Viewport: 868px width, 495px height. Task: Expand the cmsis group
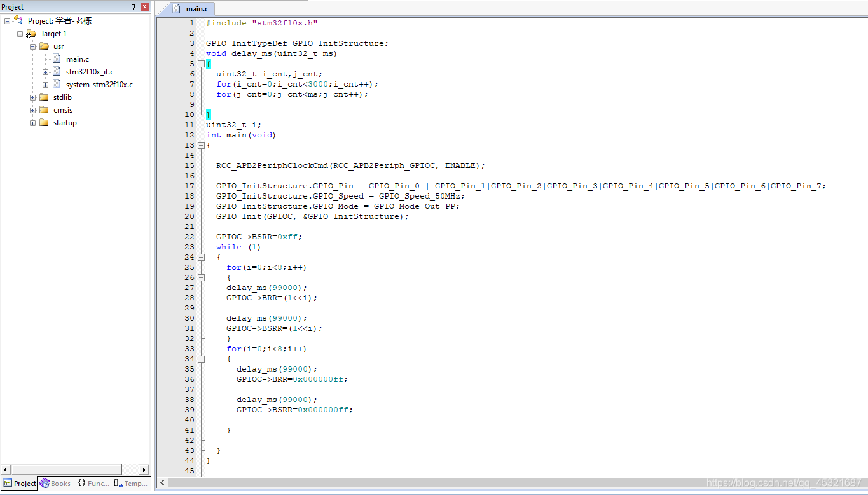coord(32,110)
